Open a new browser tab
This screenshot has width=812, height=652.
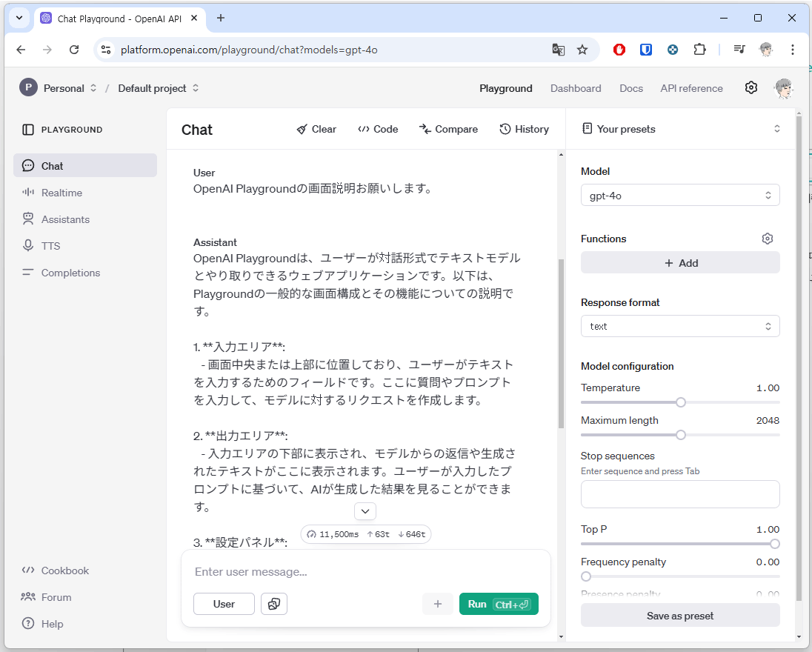click(x=221, y=18)
